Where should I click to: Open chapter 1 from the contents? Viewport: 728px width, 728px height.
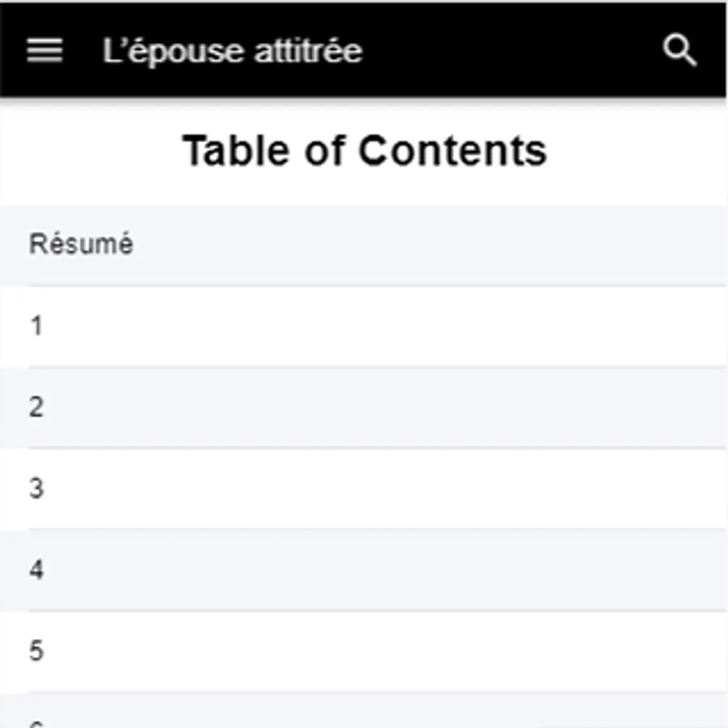(364, 326)
